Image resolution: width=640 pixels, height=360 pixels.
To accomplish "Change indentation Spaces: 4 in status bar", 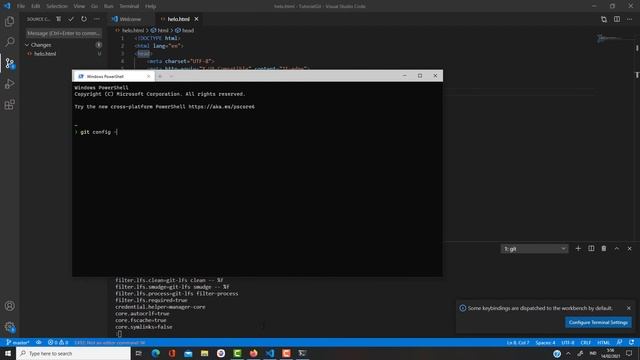I will [545, 342].
